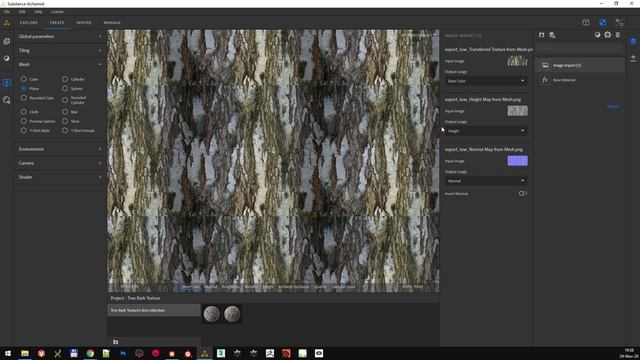The image size is (640, 360).
Task: Click the Transferred Texture input image thumbnail
Action: (517, 61)
